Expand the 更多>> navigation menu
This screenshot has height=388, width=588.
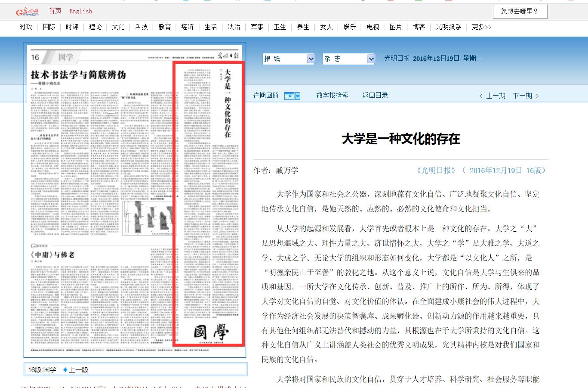481,27
